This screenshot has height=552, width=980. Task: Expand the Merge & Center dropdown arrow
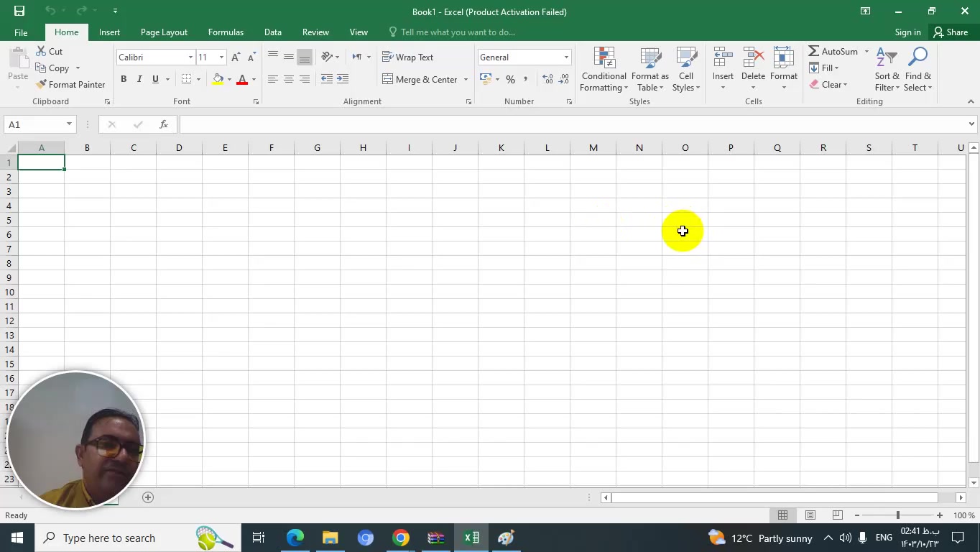tap(466, 80)
